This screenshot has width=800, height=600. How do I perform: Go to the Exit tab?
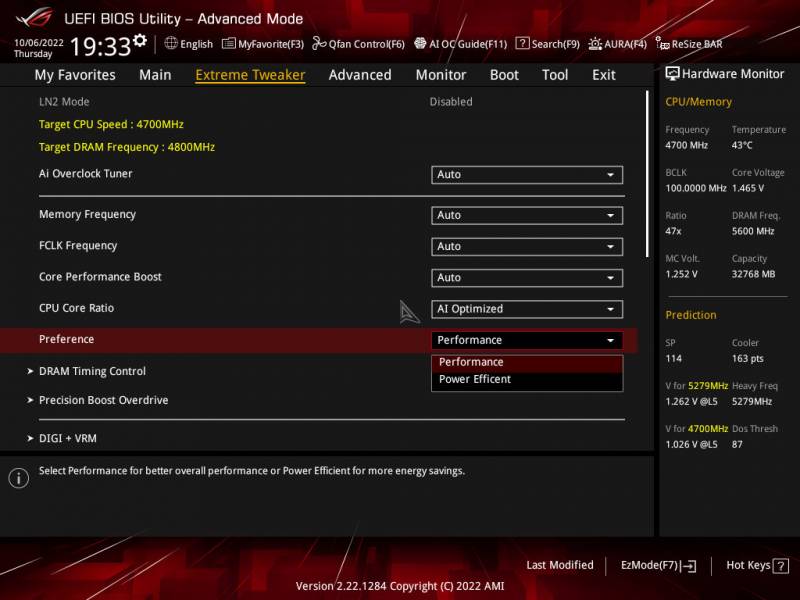604,75
